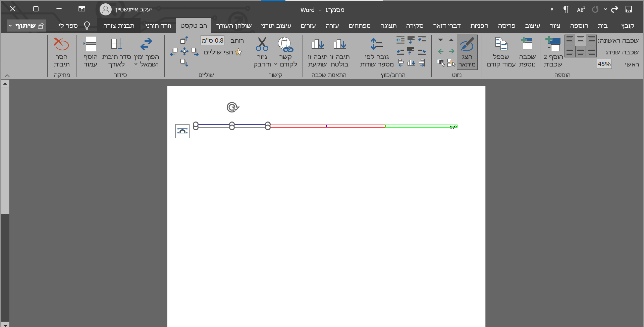Select center alignment for second layer

tap(581, 52)
